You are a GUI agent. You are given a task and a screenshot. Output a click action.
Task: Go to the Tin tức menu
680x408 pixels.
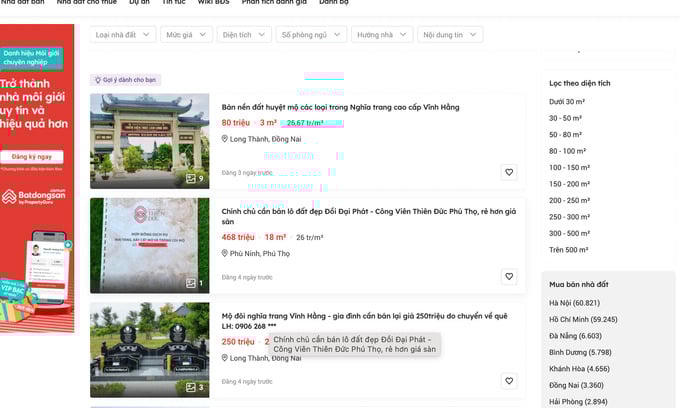tap(173, 2)
